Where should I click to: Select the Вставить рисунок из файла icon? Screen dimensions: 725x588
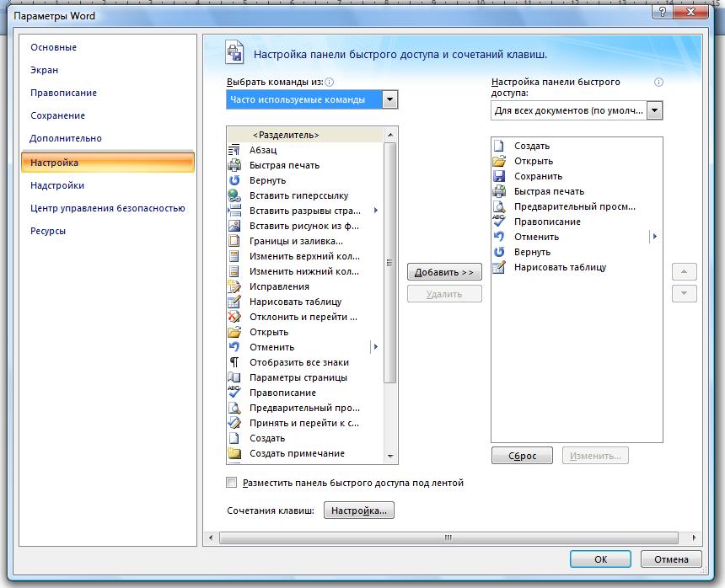click(234, 226)
